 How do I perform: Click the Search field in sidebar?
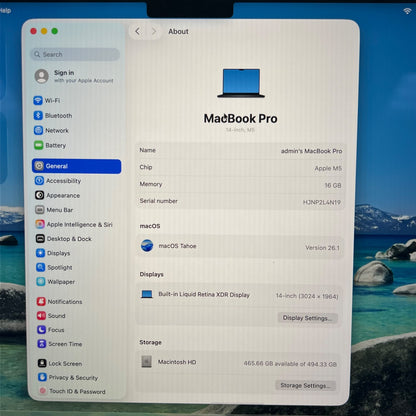76,54
